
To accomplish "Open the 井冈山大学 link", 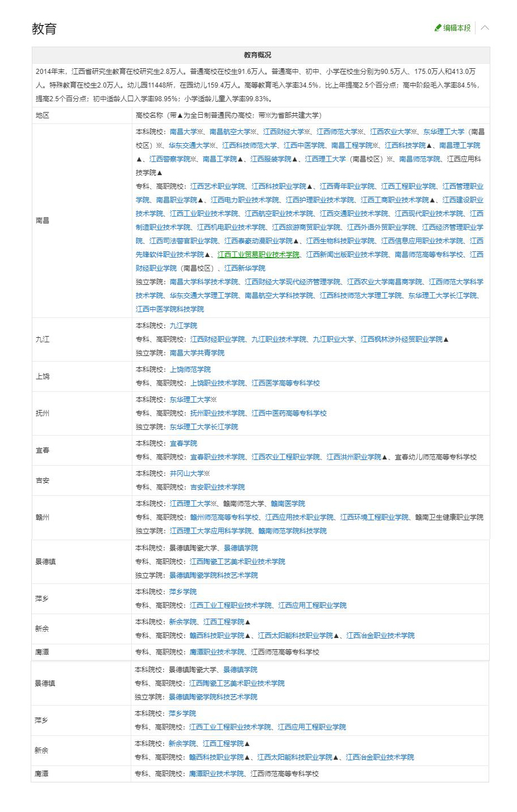I will (x=187, y=474).
